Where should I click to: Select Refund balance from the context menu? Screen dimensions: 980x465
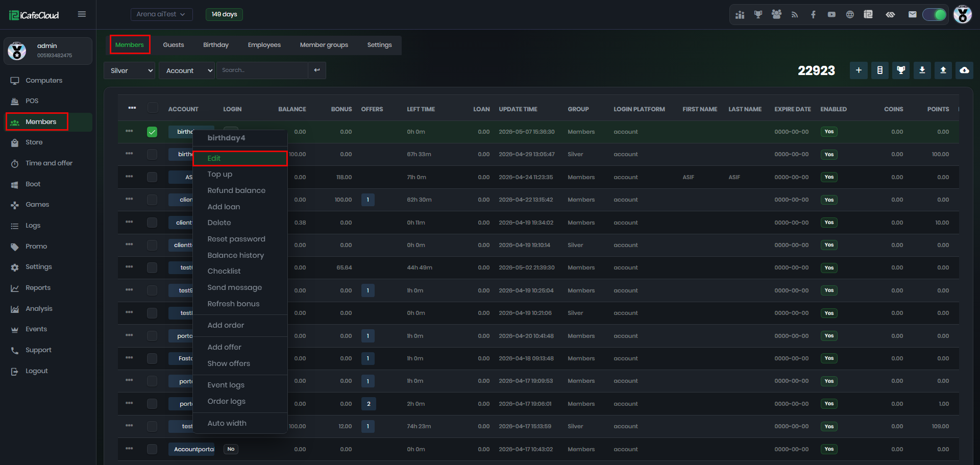pyautogui.click(x=240, y=190)
